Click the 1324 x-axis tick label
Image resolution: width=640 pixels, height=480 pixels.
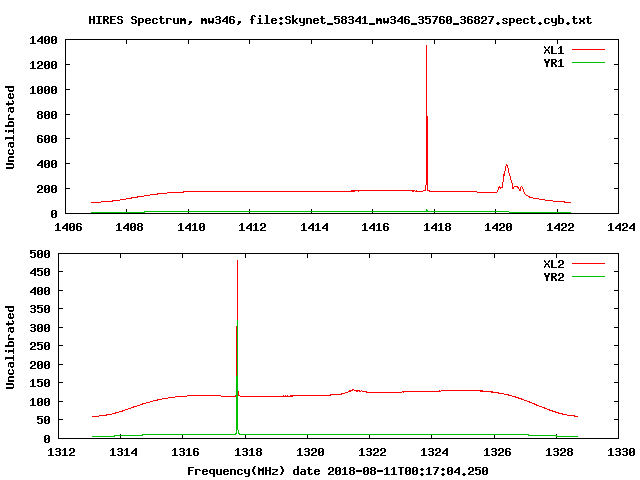[434, 452]
